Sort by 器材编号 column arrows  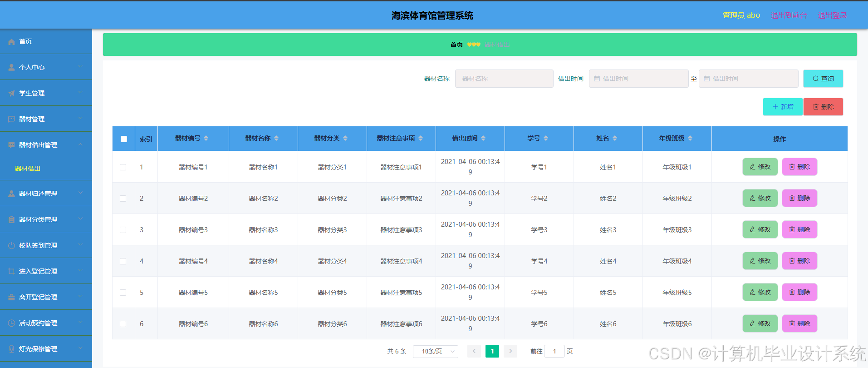tap(206, 138)
